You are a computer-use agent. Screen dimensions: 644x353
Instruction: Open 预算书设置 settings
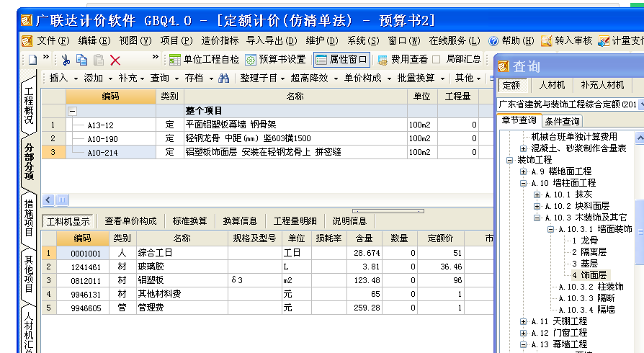[x=276, y=60]
